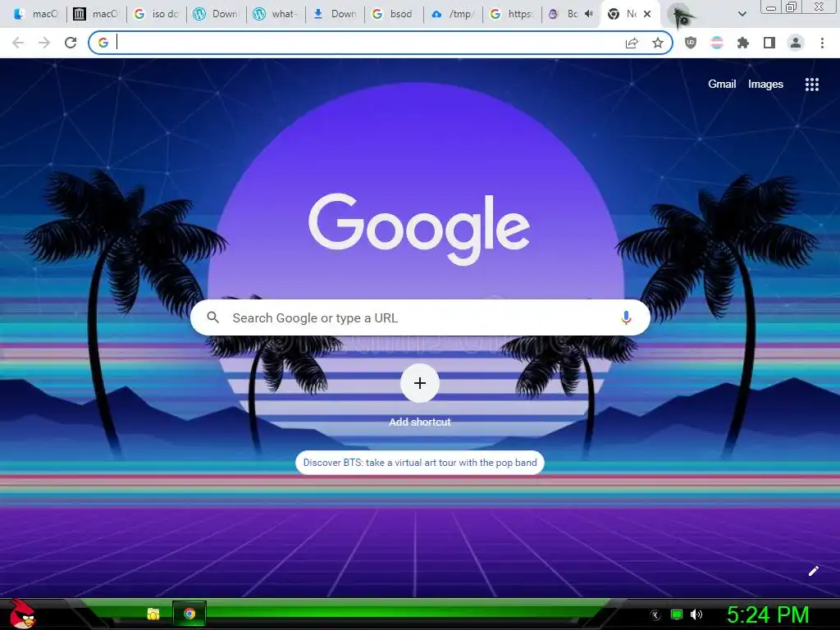This screenshot has height=630, width=840.
Task: Switch to the '/tmp/' cloud tab
Action: tap(453, 14)
